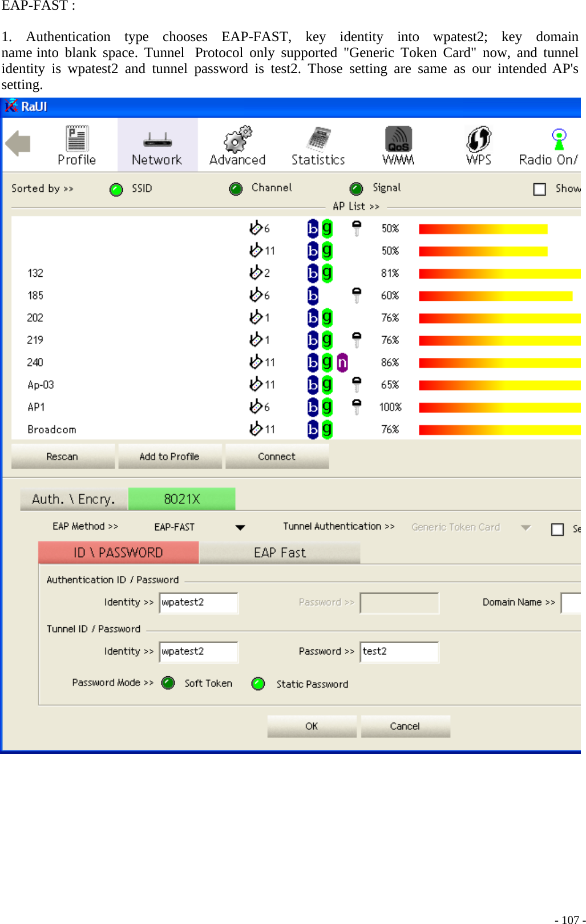
Task: Click the 100% signal bar for AP1
Action: coord(500,407)
